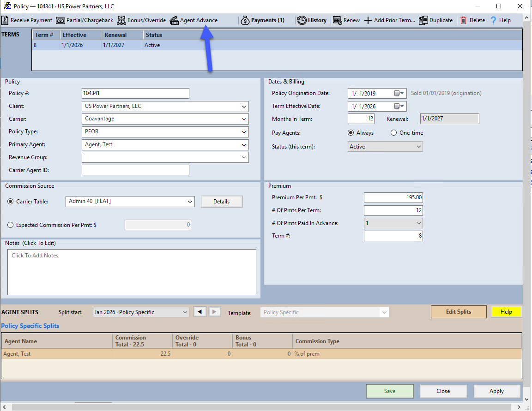Screen dimensions: 532x411
Task: Open the Carrier Table Admin 40 dropdown
Action: click(190, 202)
